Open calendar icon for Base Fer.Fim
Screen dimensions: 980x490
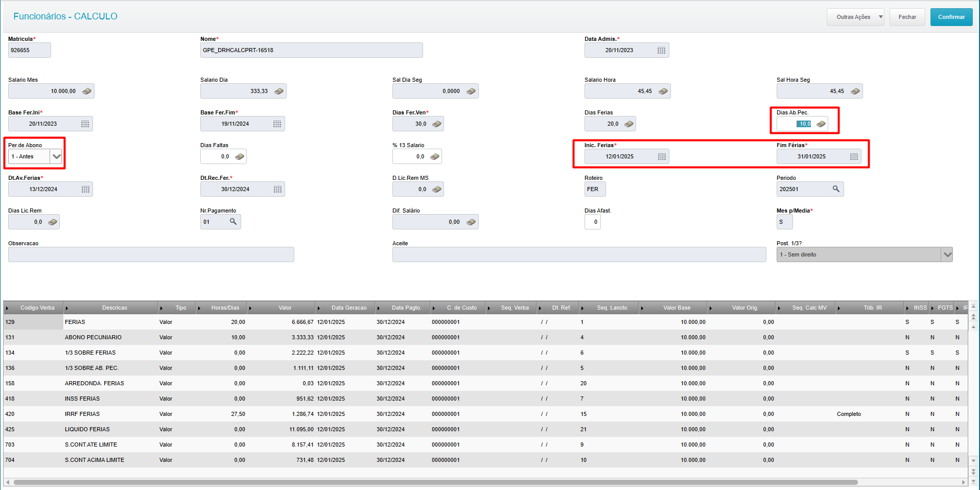pyautogui.click(x=277, y=124)
